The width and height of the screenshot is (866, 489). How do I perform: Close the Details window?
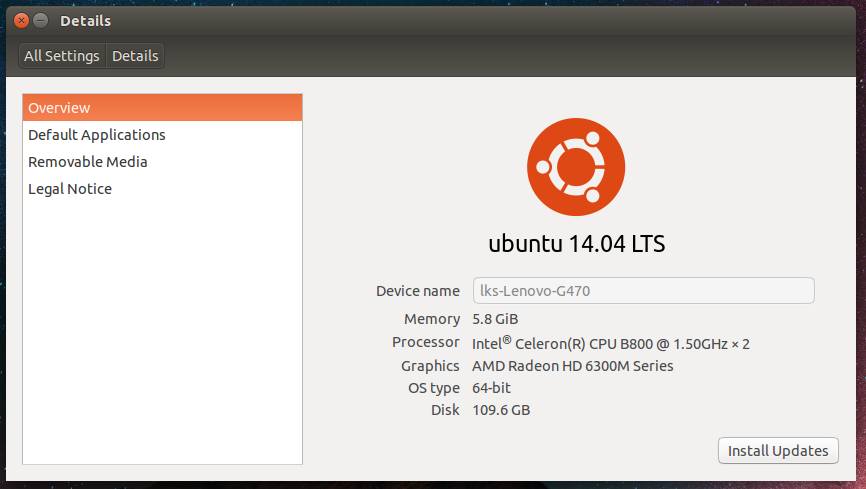click(22, 21)
